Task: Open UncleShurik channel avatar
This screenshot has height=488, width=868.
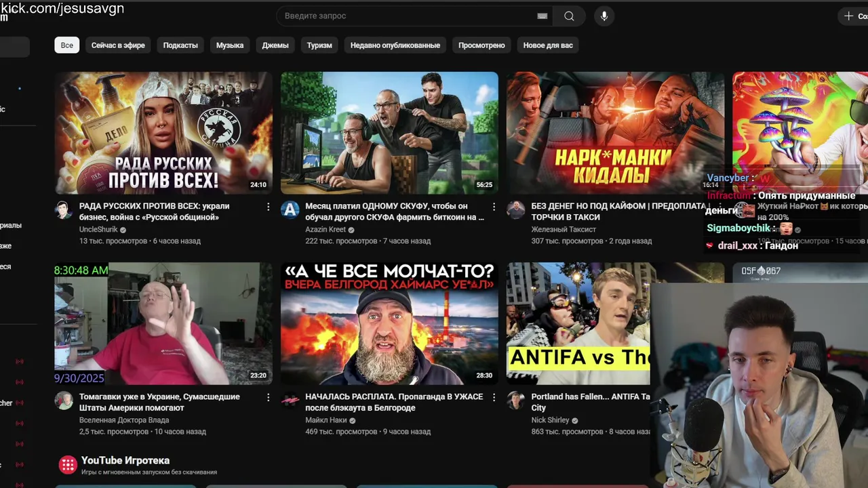Action: [x=64, y=209]
